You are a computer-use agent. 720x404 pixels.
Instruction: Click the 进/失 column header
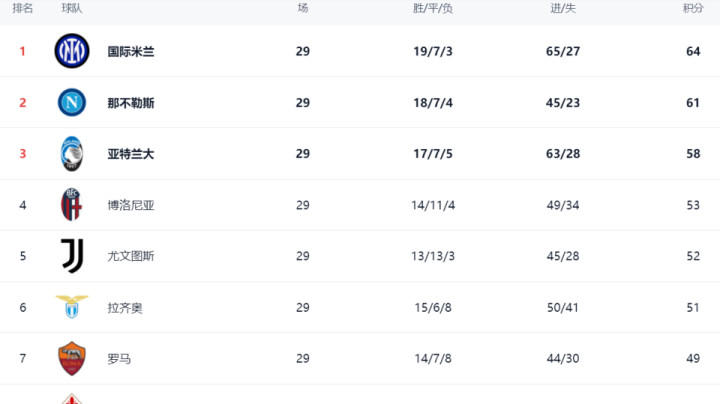tap(563, 8)
